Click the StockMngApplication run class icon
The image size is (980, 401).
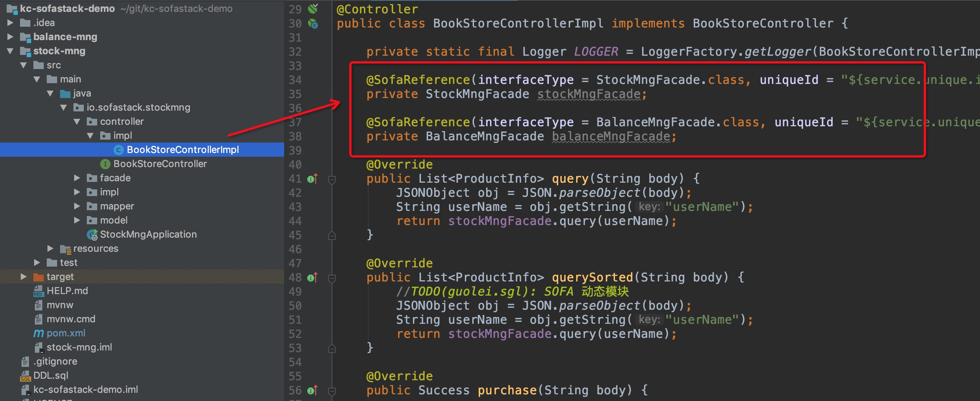92,235
